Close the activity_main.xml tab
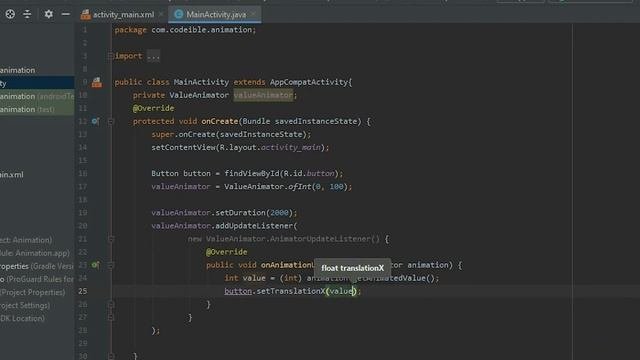 tap(161, 15)
